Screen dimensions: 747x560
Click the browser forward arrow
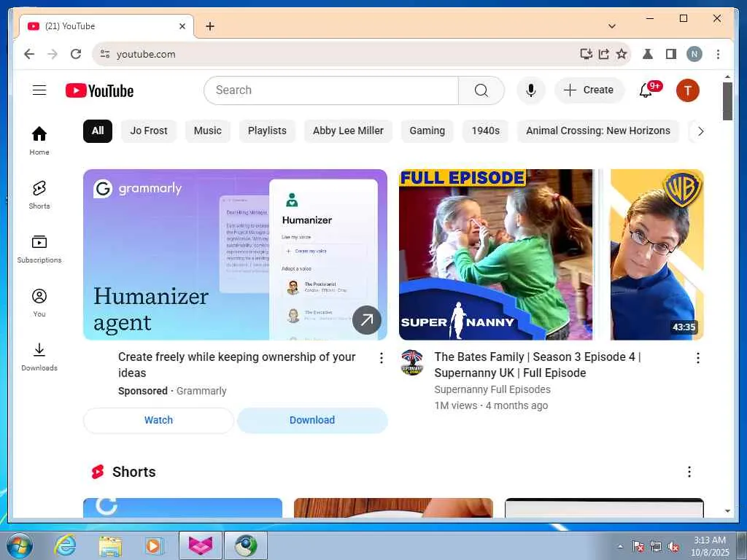pyautogui.click(x=53, y=54)
